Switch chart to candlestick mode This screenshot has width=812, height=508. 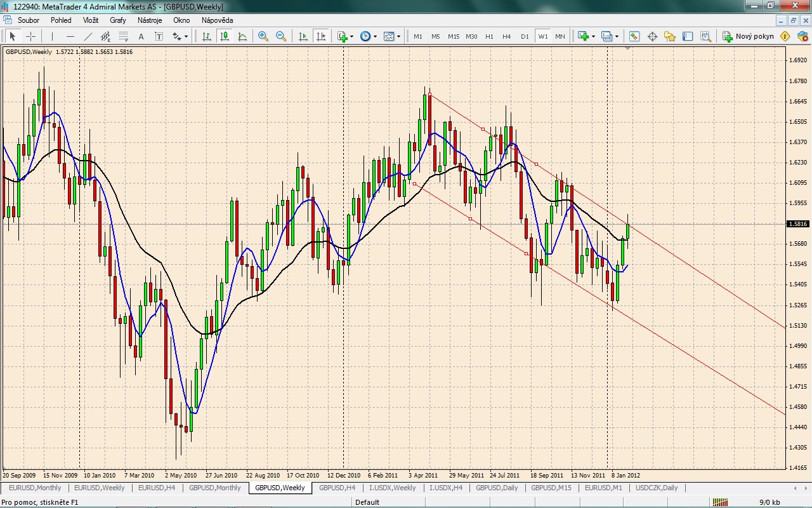(x=224, y=36)
